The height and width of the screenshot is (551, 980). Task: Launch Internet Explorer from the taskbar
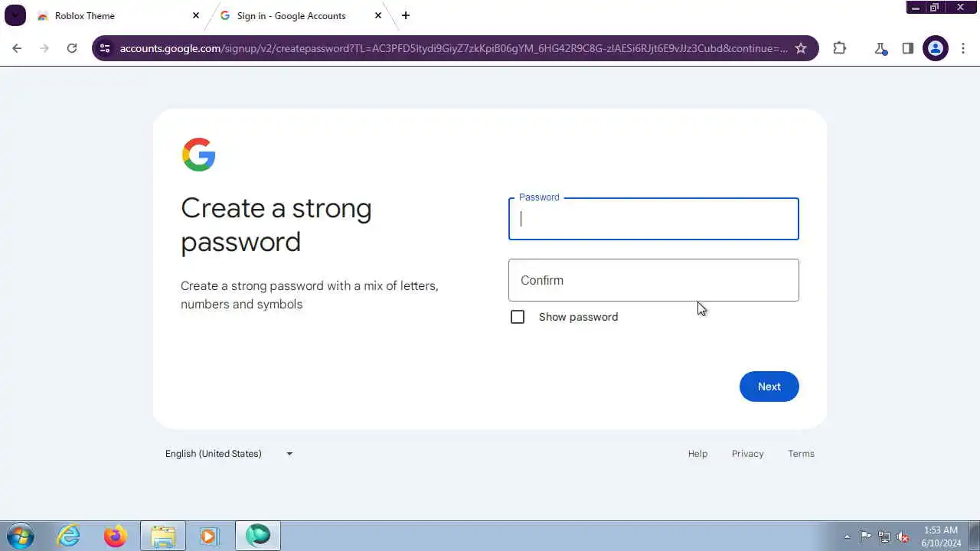coord(69,536)
